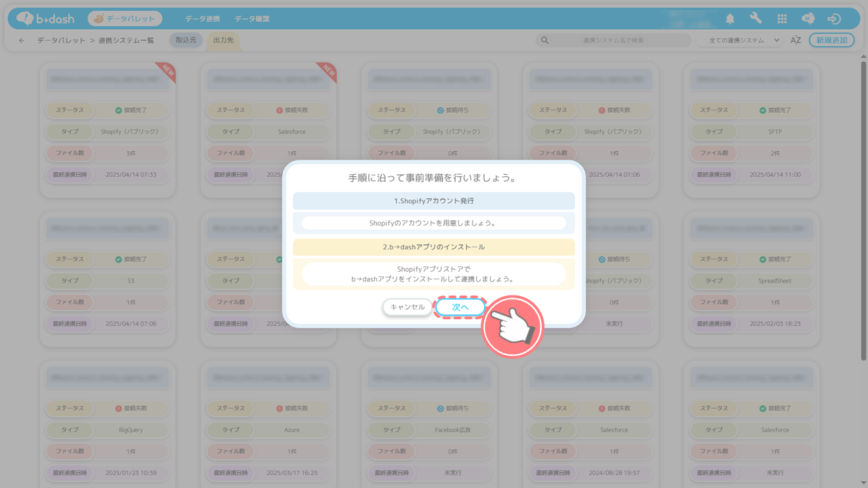Click the date 2024/08/28 19:57
Image resolution: width=868 pixels, height=488 pixels.
614,472
